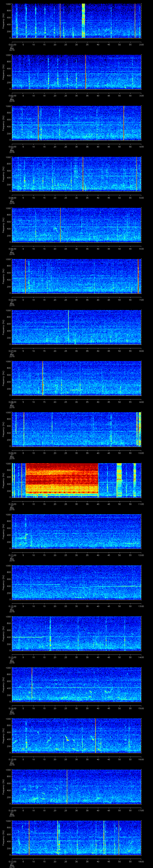153x868 pixels.
Task: Click the '0:01:00' start time label
Action: point(12,44)
